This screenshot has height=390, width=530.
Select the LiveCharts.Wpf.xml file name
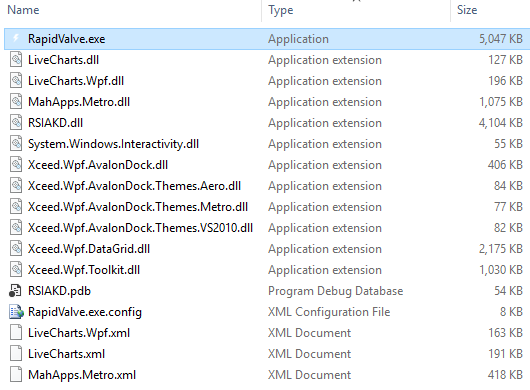tap(79, 333)
